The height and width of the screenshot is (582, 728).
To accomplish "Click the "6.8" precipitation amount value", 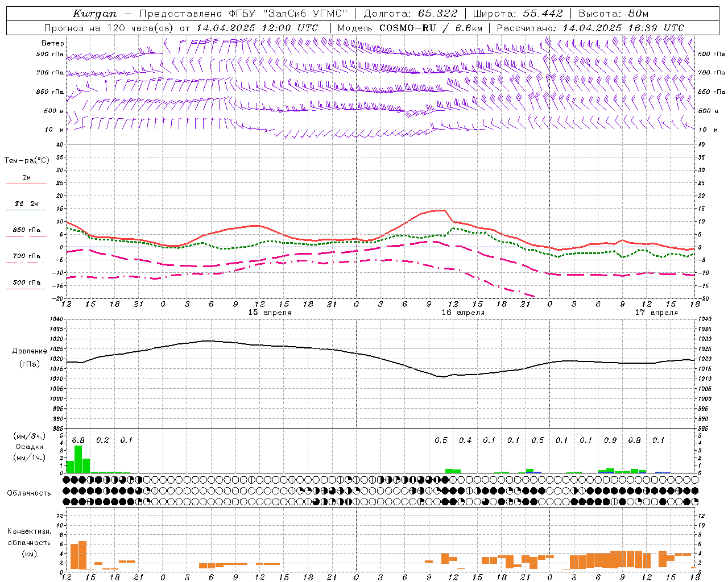I will click(78, 440).
